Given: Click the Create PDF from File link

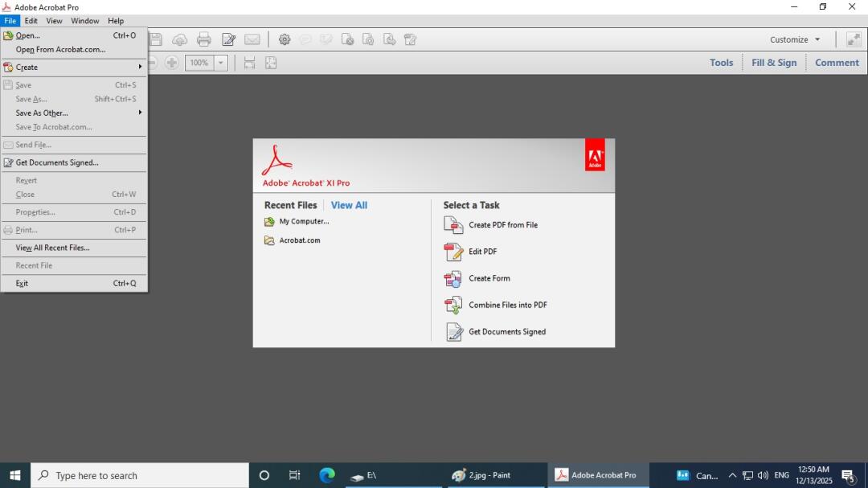Looking at the screenshot, I should 503,225.
